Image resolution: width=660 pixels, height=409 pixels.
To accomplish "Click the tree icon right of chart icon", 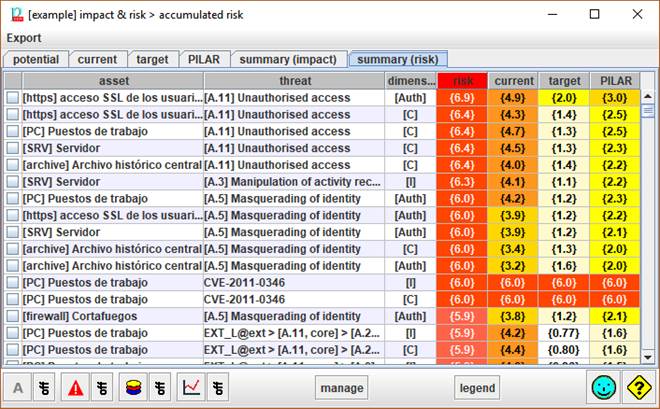I will 216,388.
